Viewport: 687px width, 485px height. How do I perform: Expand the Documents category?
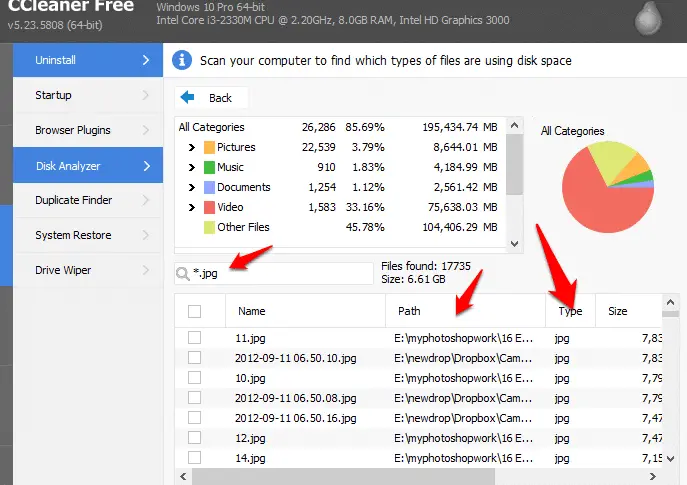click(x=191, y=188)
